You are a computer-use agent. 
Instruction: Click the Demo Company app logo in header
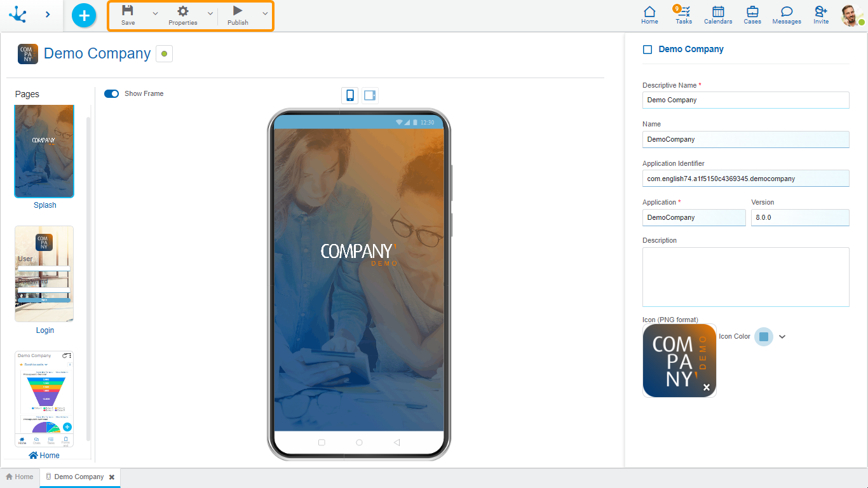click(28, 54)
